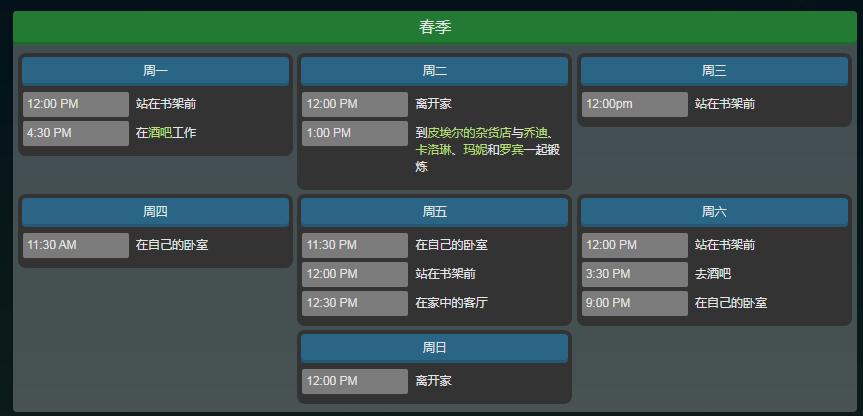Click the 11:30 AM time on Thursday
Image resolution: width=863 pixels, height=416 pixels.
click(76, 245)
